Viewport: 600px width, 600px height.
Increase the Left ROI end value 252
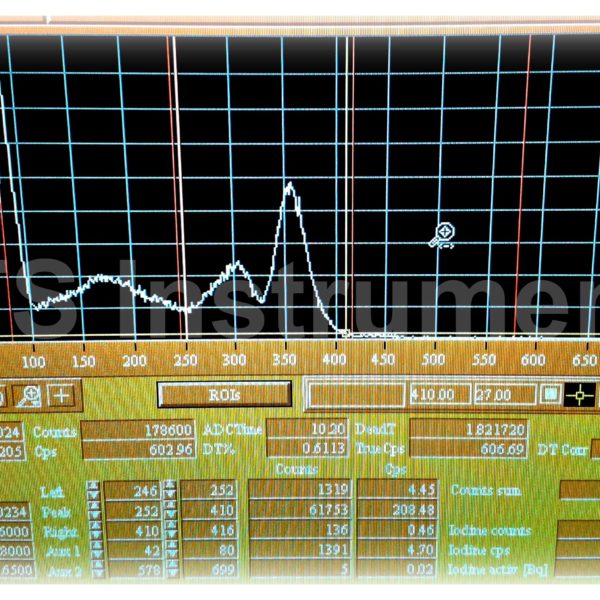(x=170, y=485)
